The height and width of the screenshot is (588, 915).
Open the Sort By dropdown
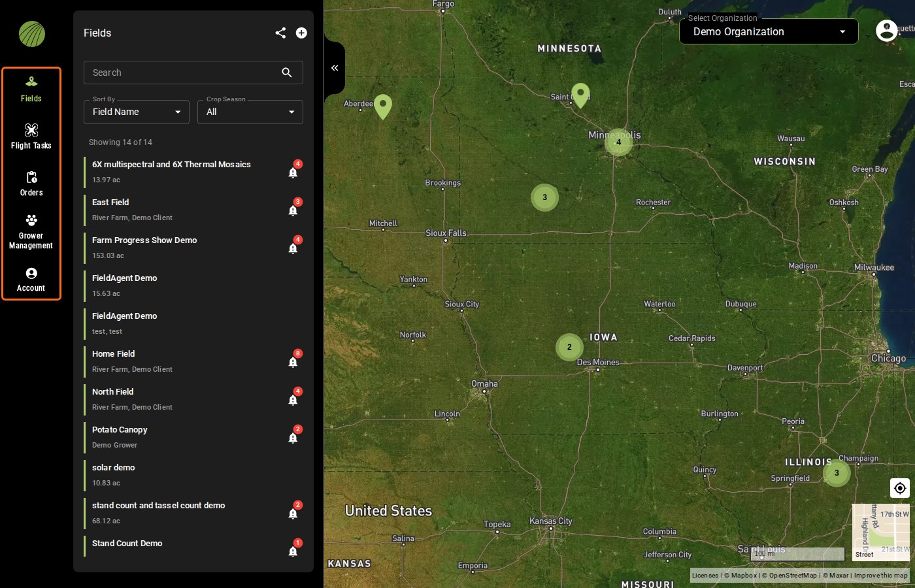(137, 112)
